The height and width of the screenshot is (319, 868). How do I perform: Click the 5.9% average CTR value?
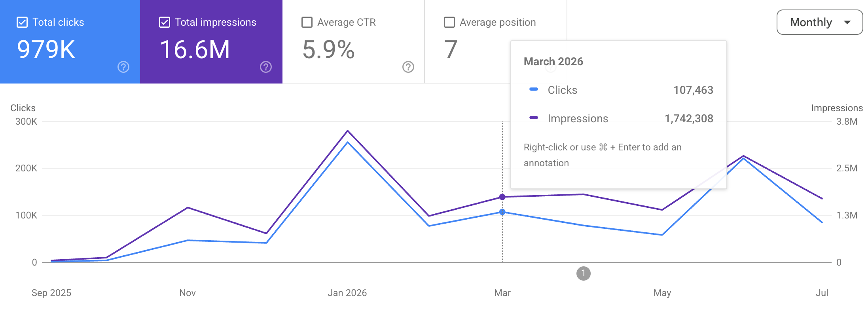pos(328,49)
